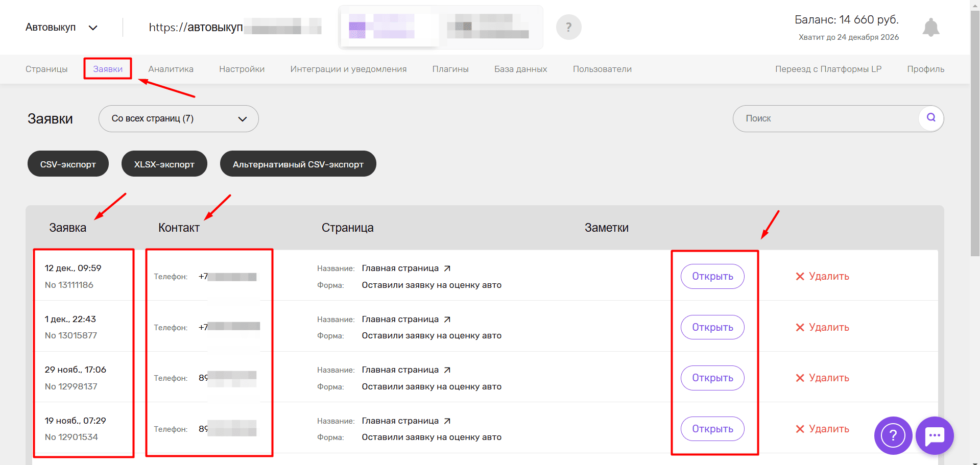
Task: Open Главная страница arrow for request 13015877
Action: coord(447,320)
